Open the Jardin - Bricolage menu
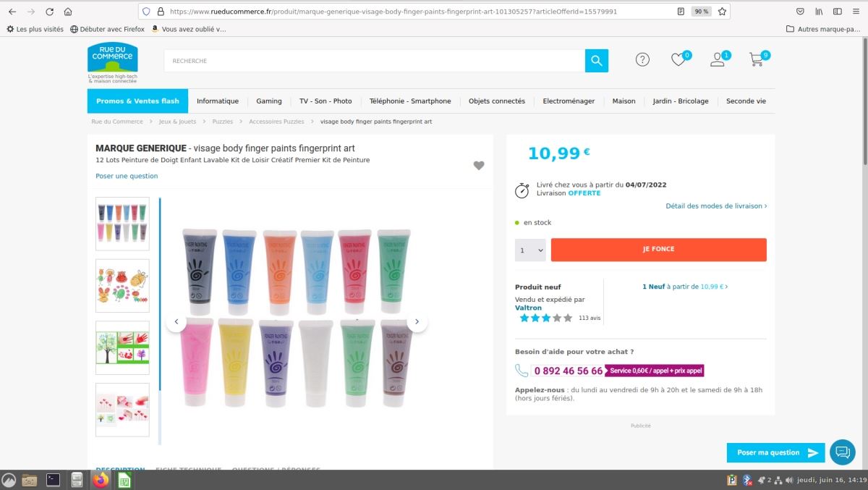This screenshot has height=490, width=868. (x=681, y=101)
